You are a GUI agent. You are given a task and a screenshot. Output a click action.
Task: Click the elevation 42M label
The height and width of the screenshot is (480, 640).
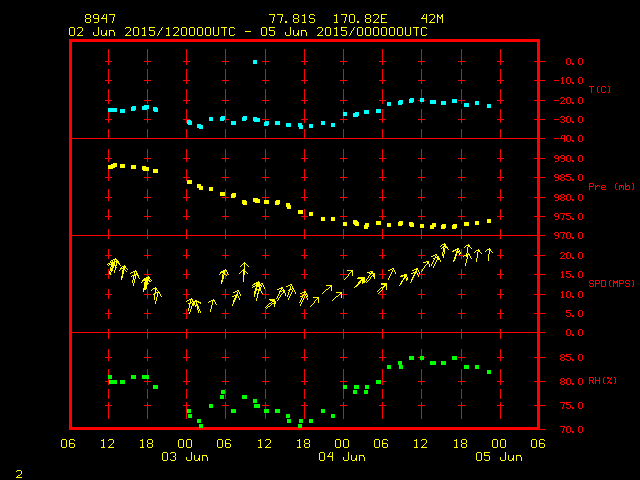(432, 19)
